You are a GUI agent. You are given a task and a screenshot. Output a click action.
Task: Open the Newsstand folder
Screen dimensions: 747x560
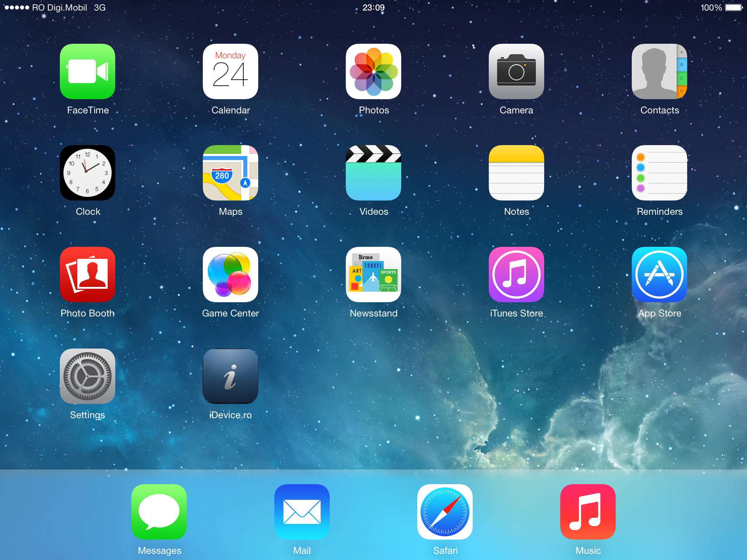point(373,275)
